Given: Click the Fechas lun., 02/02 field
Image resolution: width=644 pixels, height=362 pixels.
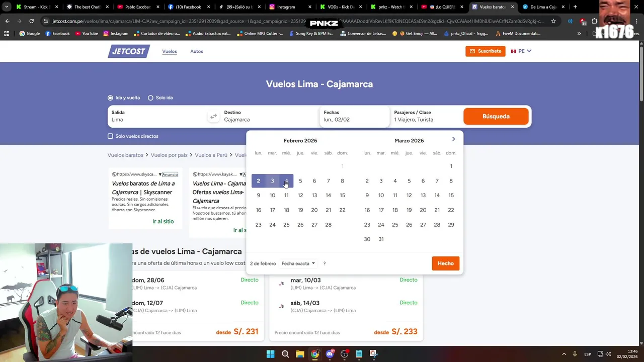Looking at the screenshot, I should (354, 116).
